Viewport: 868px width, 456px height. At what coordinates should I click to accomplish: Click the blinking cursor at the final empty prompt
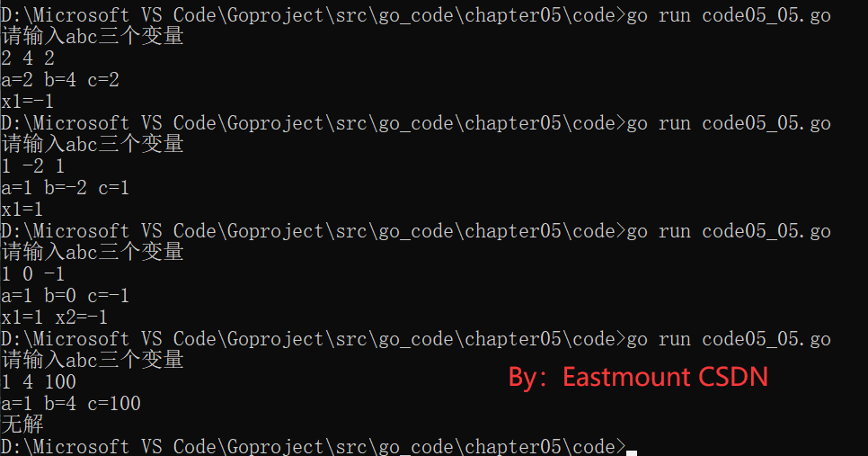(632, 453)
